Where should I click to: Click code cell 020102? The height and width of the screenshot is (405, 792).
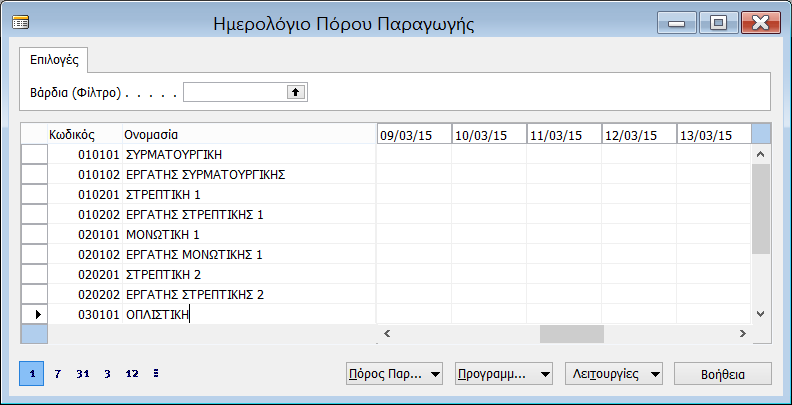click(85, 254)
